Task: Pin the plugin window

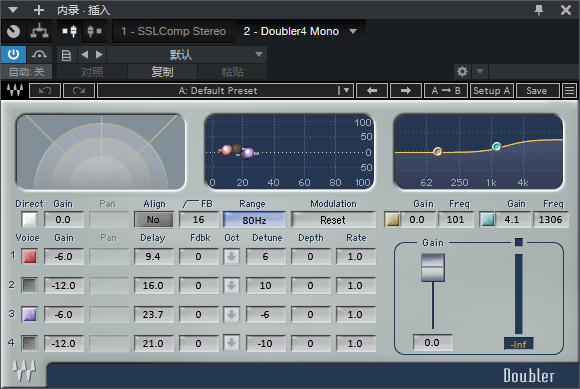Action: [539, 10]
